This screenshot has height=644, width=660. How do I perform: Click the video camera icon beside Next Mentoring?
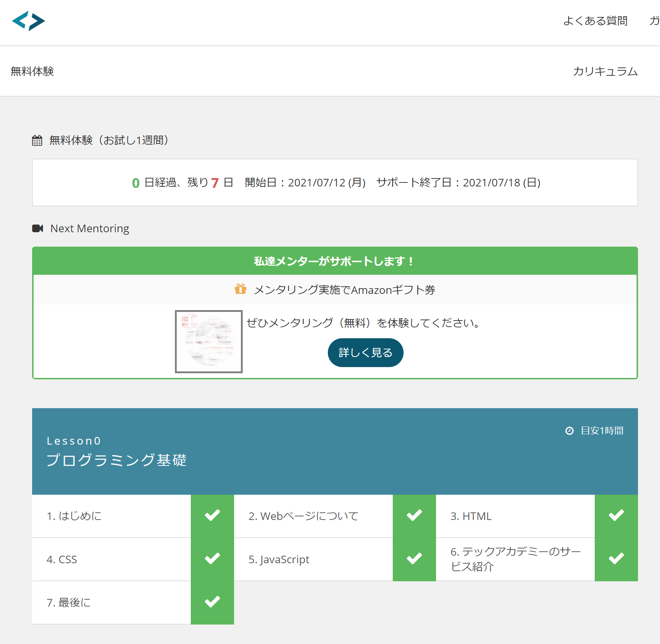tap(38, 228)
